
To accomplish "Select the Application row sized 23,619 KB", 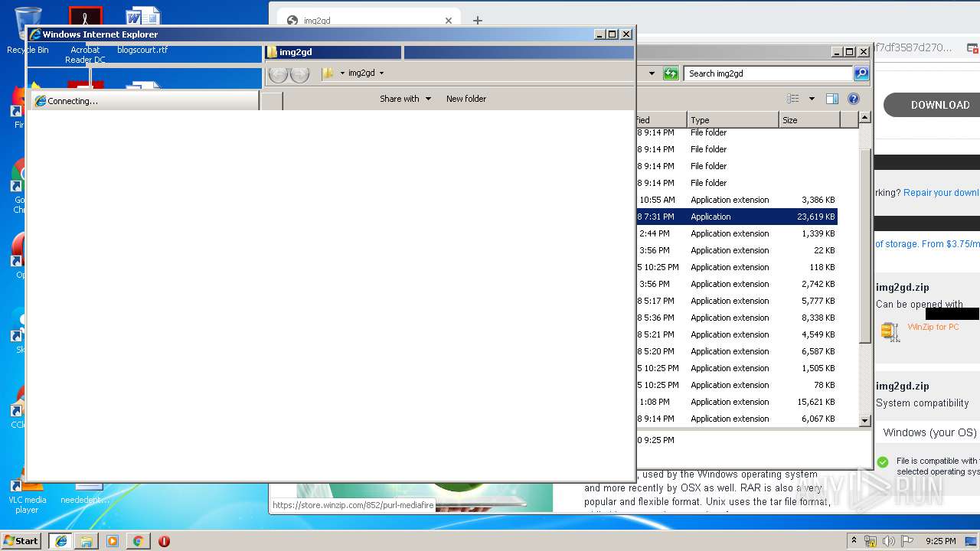I will [737, 217].
